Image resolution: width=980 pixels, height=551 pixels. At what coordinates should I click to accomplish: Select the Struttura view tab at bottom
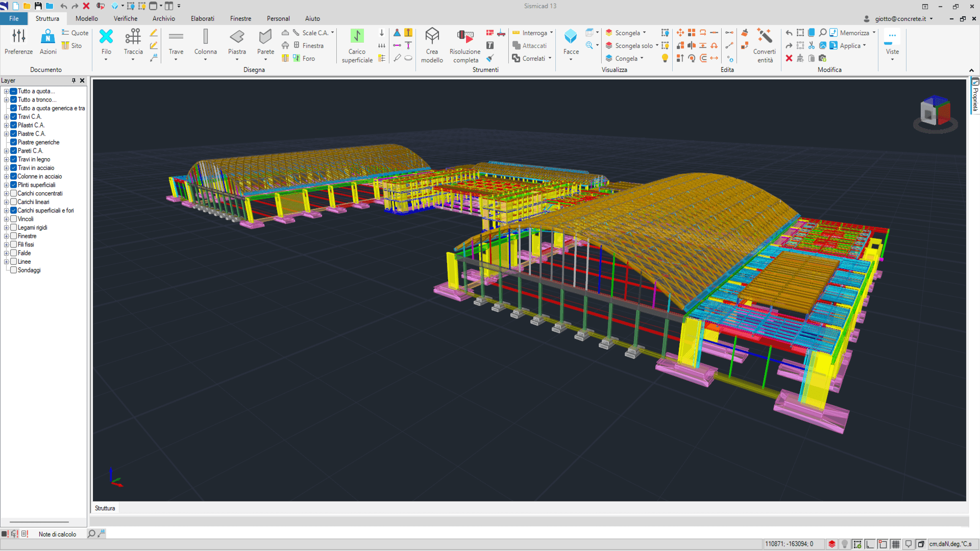[x=105, y=508]
